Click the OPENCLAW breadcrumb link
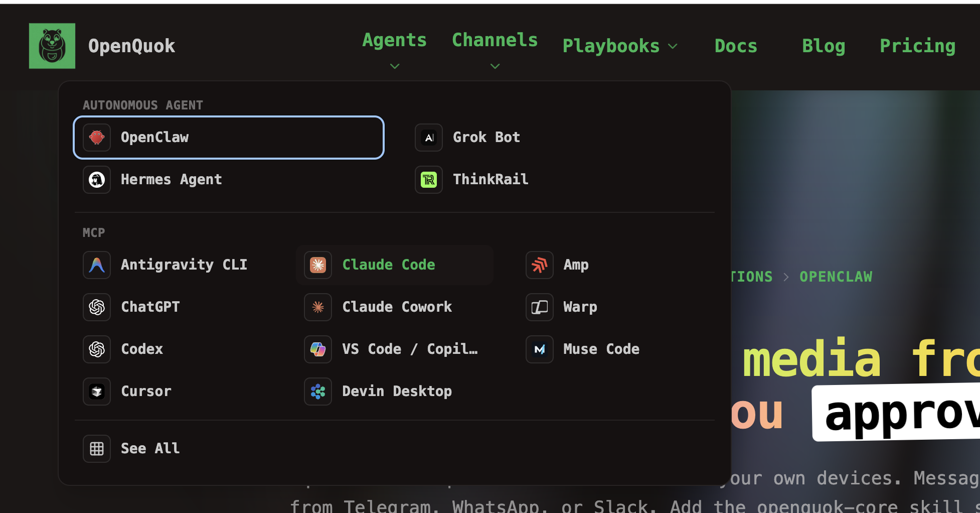The height and width of the screenshot is (513, 980). (x=836, y=277)
